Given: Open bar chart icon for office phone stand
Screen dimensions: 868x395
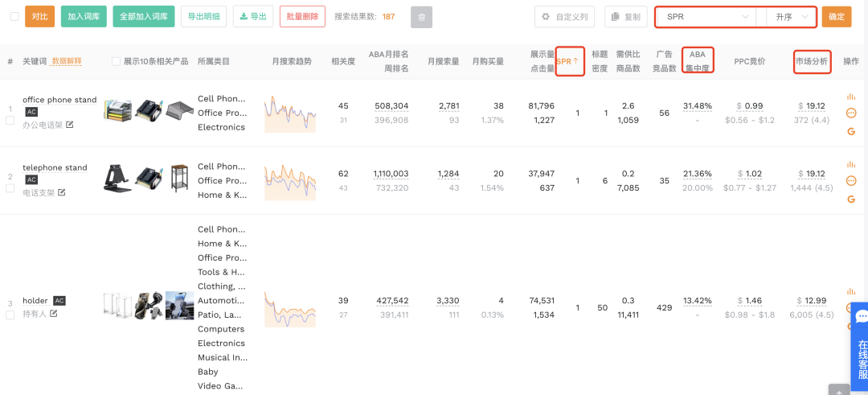Looking at the screenshot, I should [x=851, y=97].
